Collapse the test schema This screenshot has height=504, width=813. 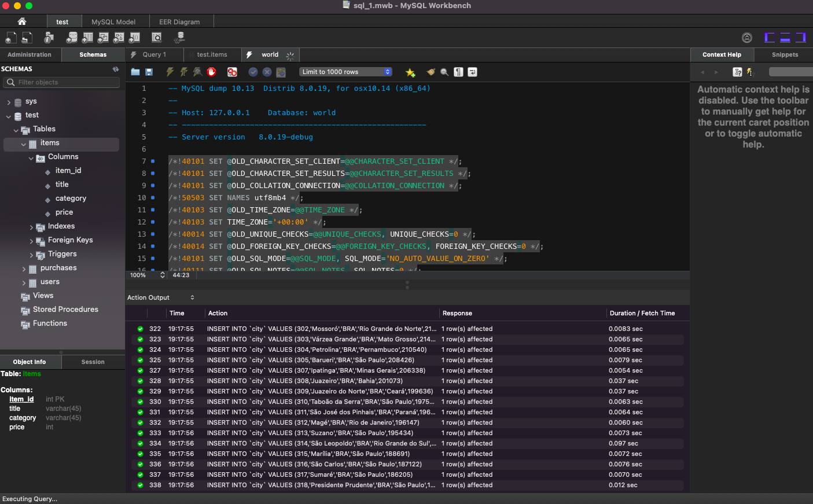pos(9,116)
